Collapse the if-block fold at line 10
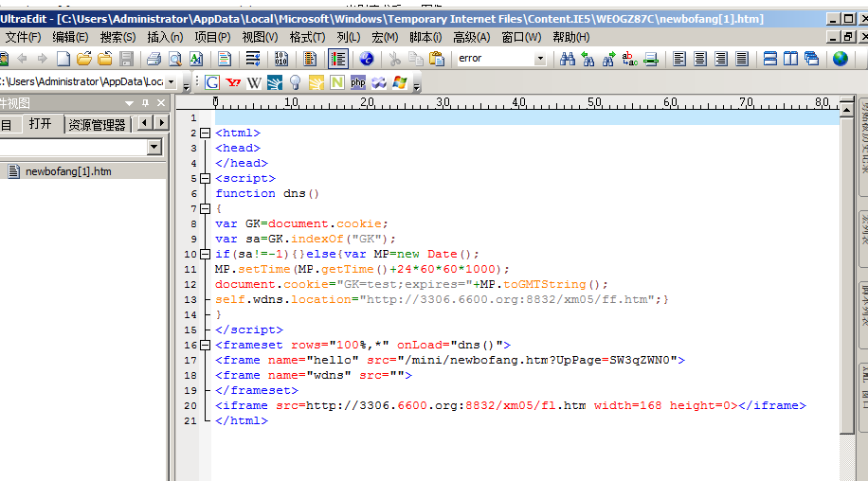 point(205,254)
